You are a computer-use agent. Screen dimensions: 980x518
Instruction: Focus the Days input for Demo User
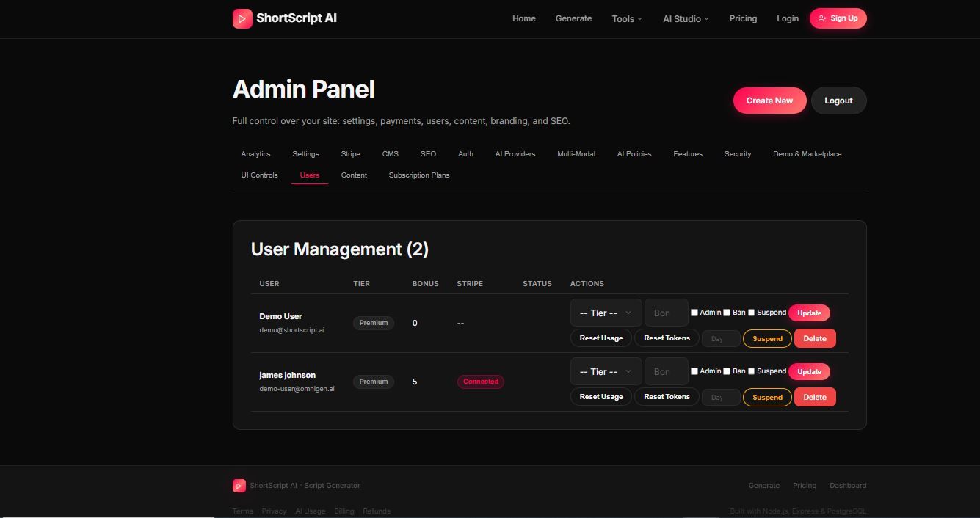click(x=720, y=339)
